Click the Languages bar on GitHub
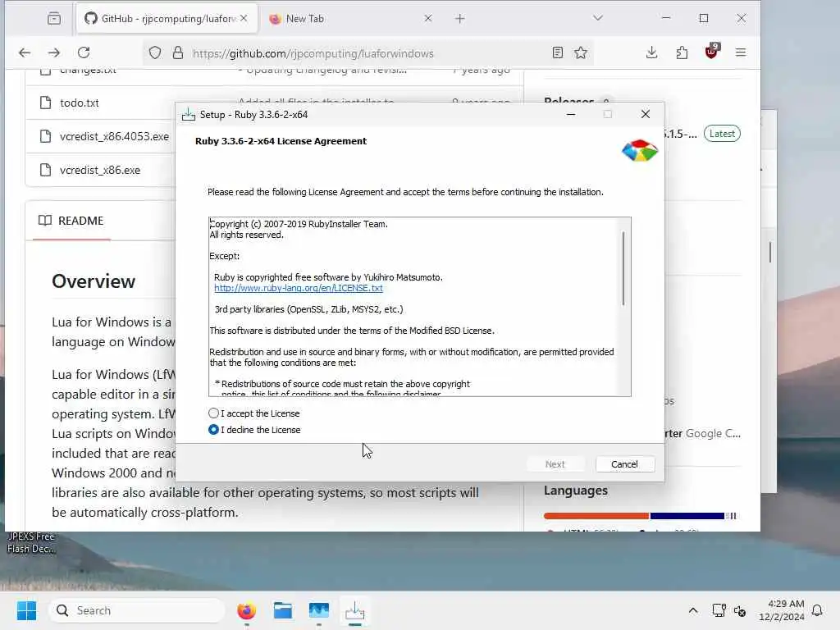The height and width of the screenshot is (630, 840). tap(640, 516)
